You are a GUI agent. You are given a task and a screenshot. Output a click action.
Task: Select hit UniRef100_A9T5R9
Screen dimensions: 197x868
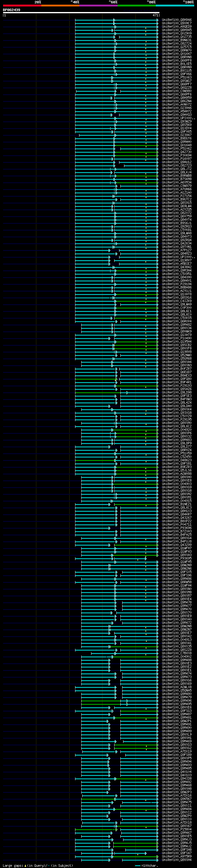click(x=177, y=856)
